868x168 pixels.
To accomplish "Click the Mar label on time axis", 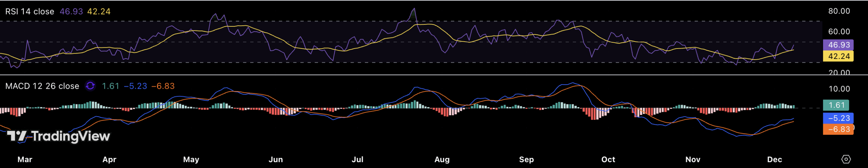I will click(25, 160).
